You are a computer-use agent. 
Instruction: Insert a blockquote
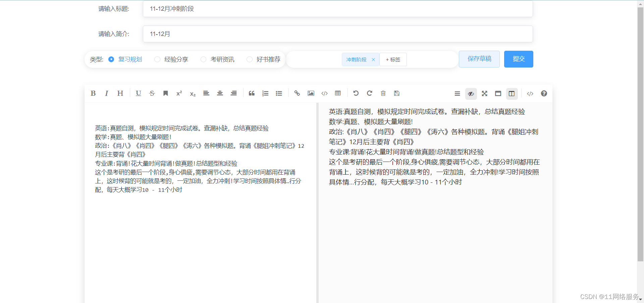(252, 93)
